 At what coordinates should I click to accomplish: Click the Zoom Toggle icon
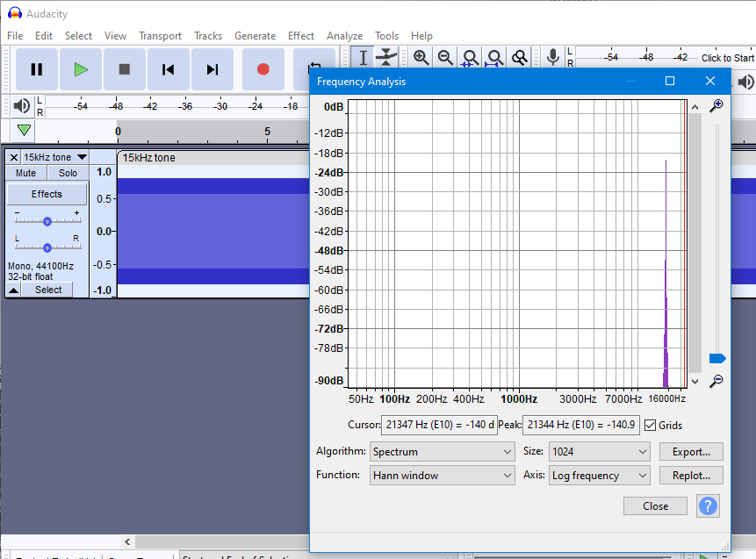pos(520,56)
